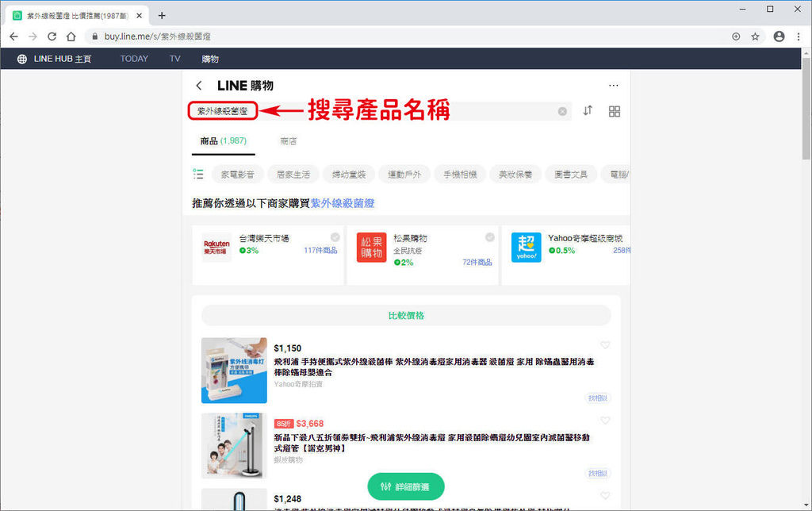
Task: Click the blue 紫外線殺菌燈 keyword link
Action: pyautogui.click(x=343, y=203)
